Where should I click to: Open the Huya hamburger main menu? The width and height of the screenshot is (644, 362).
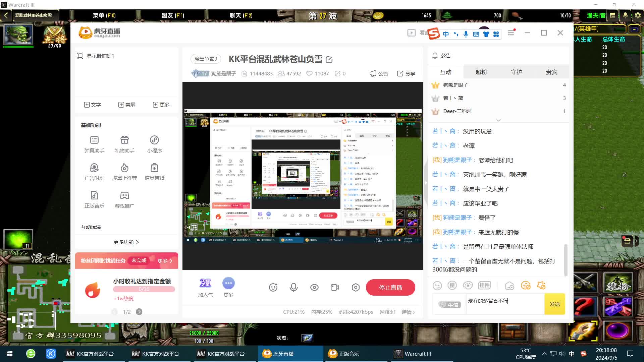(511, 33)
